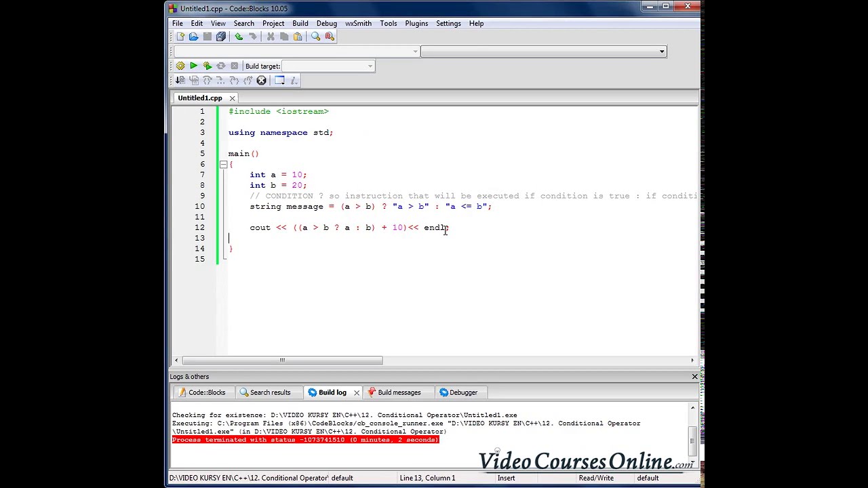The width and height of the screenshot is (868, 488).
Task: Click the Build and run icon
Action: pos(207,66)
